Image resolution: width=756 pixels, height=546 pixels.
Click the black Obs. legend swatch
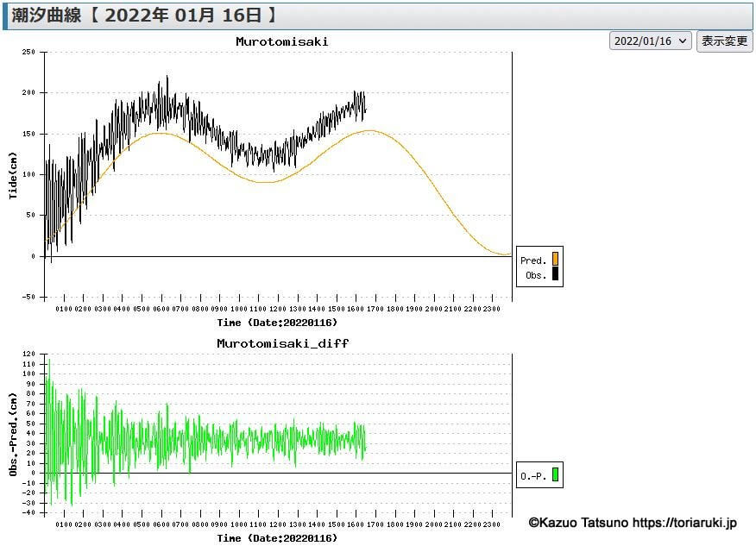coord(555,274)
